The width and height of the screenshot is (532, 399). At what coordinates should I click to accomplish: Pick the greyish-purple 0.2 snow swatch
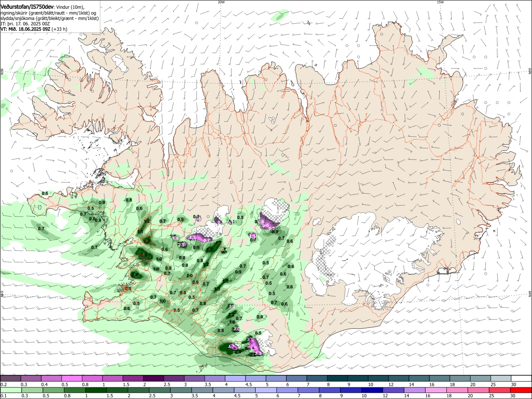point(10,378)
